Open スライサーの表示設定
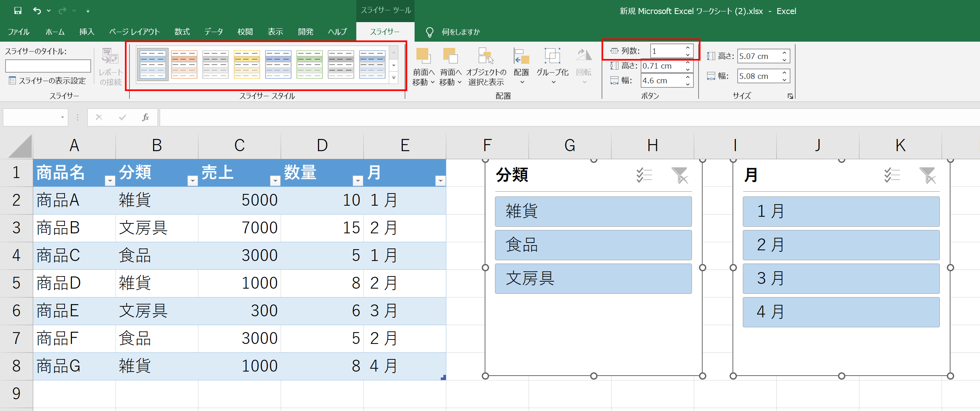Viewport: 980px width, 411px height. [x=48, y=81]
